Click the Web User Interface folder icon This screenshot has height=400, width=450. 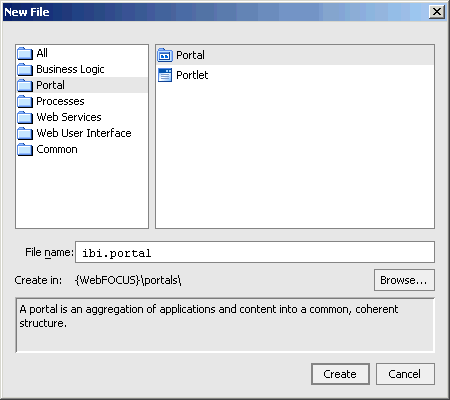[25, 133]
